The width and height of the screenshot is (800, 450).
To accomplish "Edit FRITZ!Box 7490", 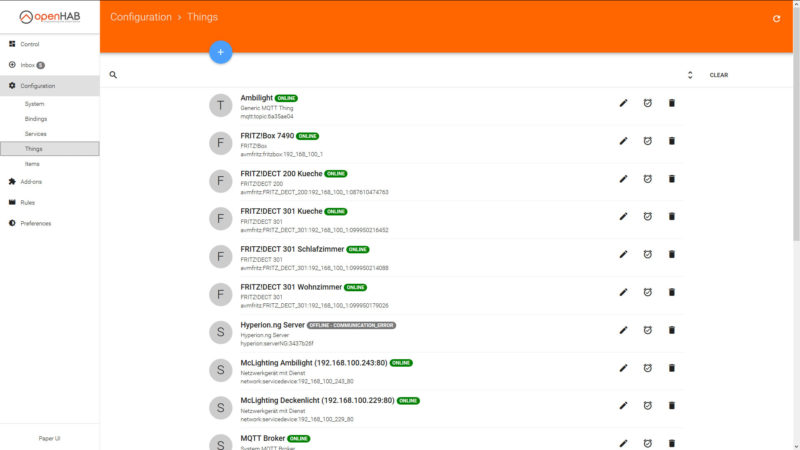I will click(x=623, y=141).
